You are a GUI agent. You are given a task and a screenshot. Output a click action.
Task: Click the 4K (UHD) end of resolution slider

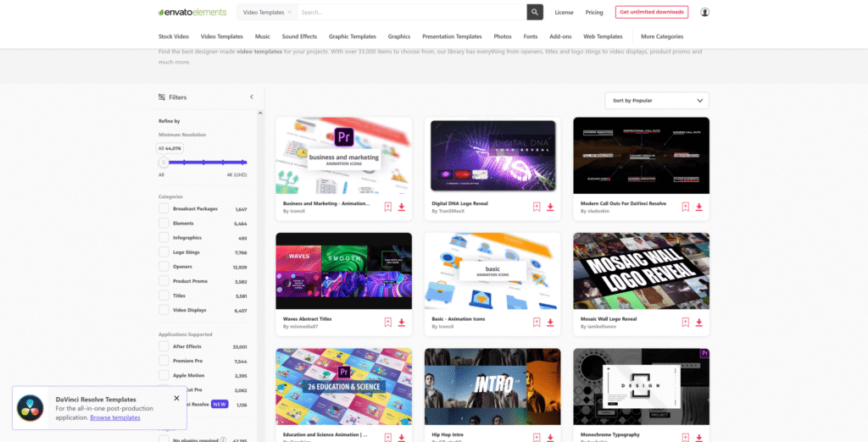(244, 162)
